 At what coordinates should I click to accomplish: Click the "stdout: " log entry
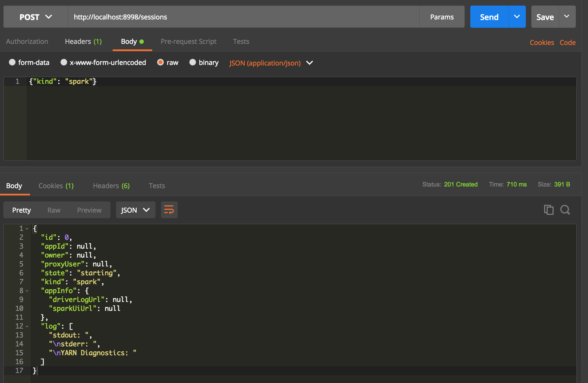click(x=71, y=335)
